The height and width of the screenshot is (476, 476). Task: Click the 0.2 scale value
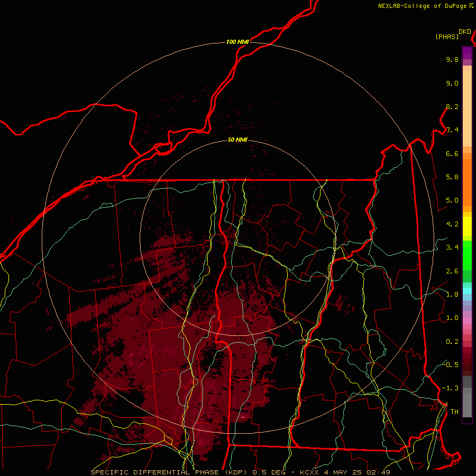[452, 341]
